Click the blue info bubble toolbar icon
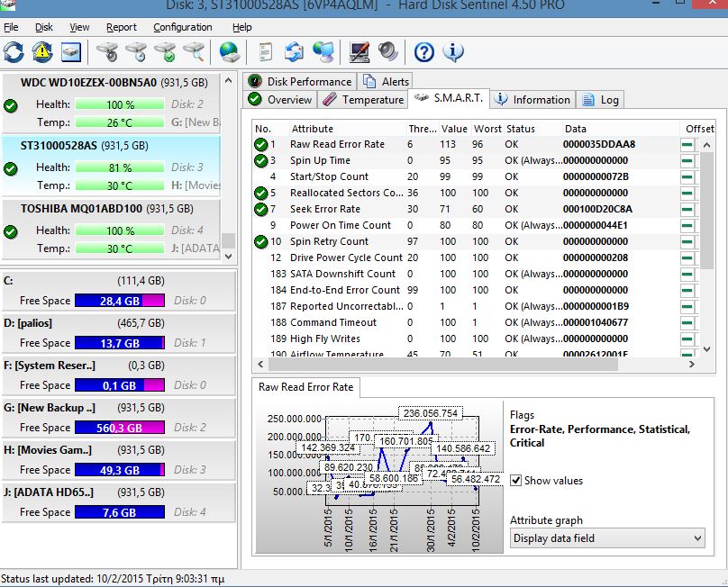728x587 pixels. coord(452,51)
